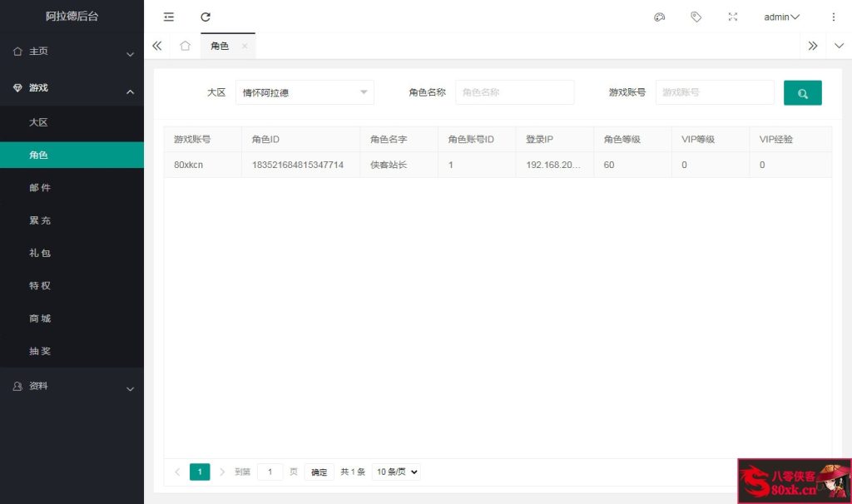Image resolution: width=852 pixels, height=504 pixels.
Task: Switch to the 角色 tab
Action: 219,46
